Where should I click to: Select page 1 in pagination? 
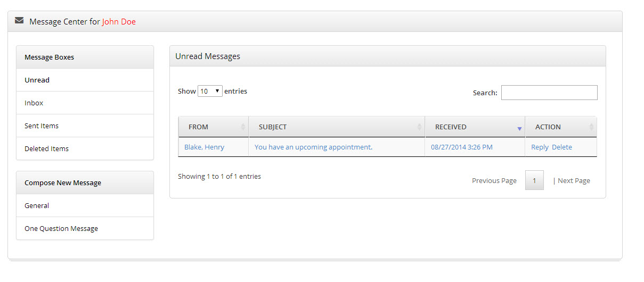(x=534, y=180)
